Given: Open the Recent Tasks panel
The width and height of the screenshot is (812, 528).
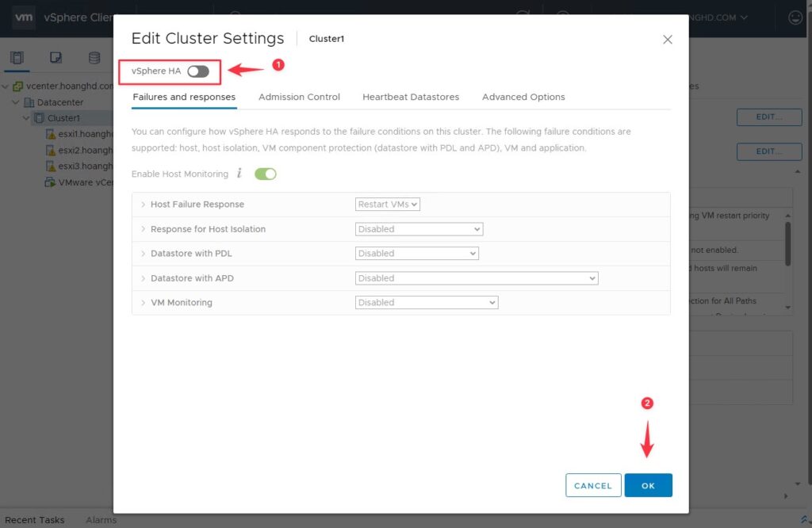Looking at the screenshot, I should pos(35,520).
